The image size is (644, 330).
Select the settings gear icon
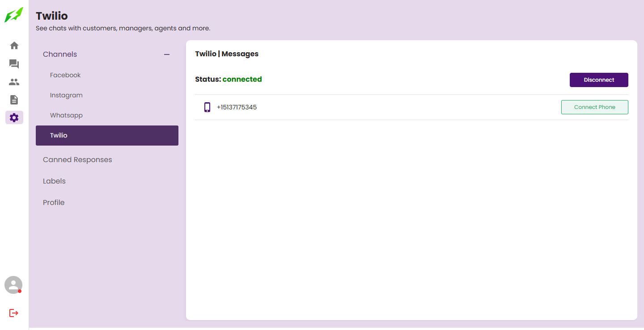click(x=14, y=117)
